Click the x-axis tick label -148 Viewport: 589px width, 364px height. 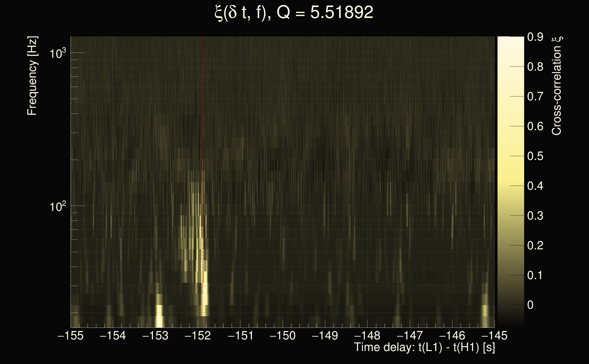(x=367, y=336)
